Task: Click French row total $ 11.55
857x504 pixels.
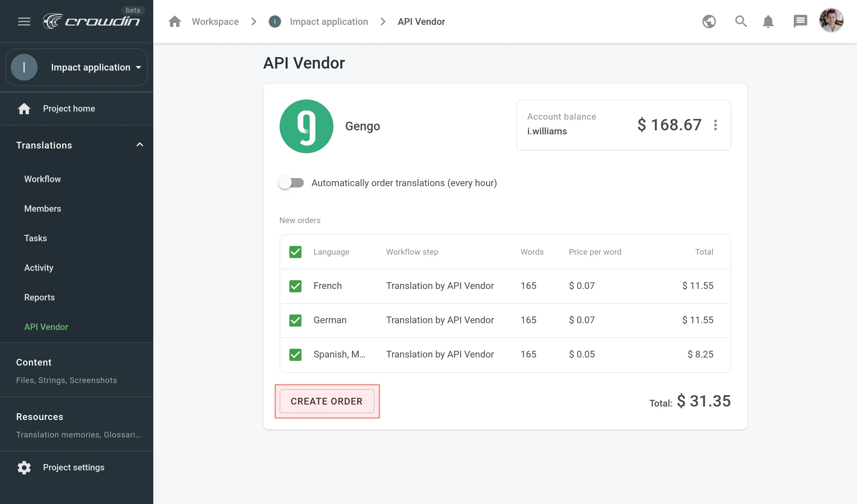Action: [698, 286]
